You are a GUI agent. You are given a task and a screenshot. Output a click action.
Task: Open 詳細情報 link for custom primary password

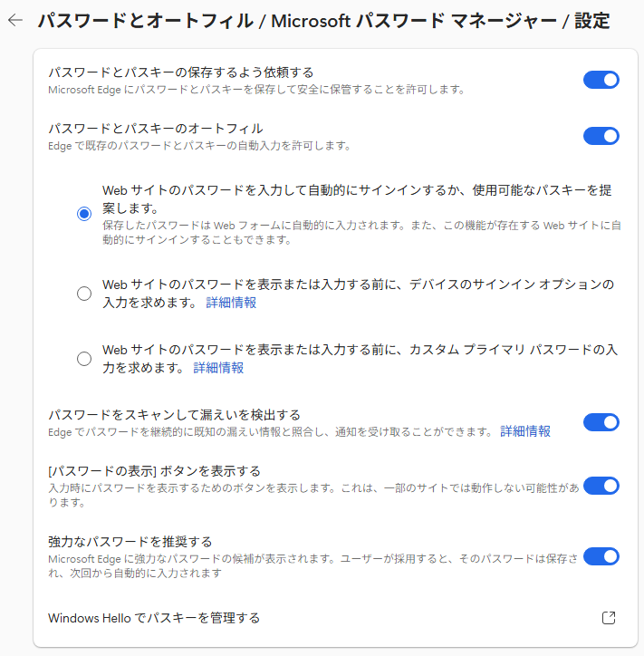tap(218, 368)
